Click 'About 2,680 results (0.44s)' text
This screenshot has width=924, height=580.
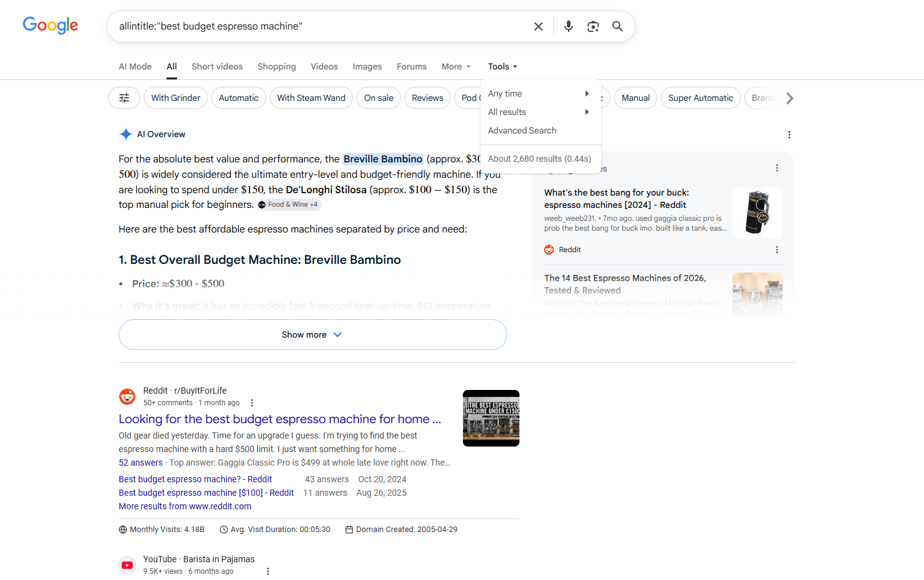click(x=540, y=159)
